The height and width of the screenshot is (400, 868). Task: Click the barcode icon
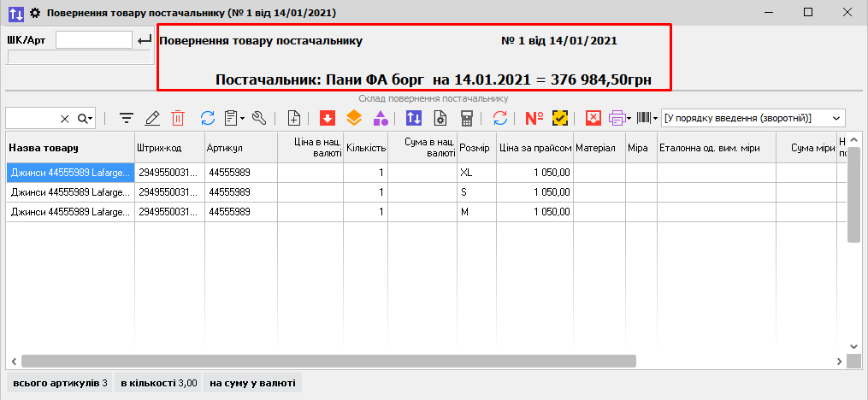click(x=644, y=118)
